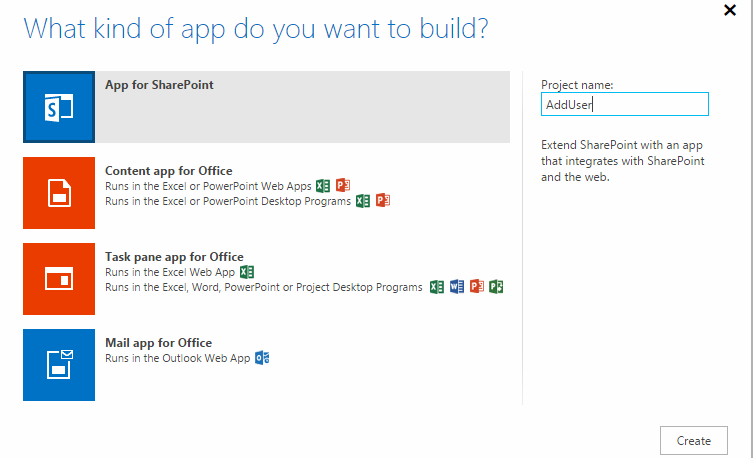The width and height of the screenshot is (753, 458).
Task: Click the orange Task pane tile icon
Action: (x=59, y=279)
